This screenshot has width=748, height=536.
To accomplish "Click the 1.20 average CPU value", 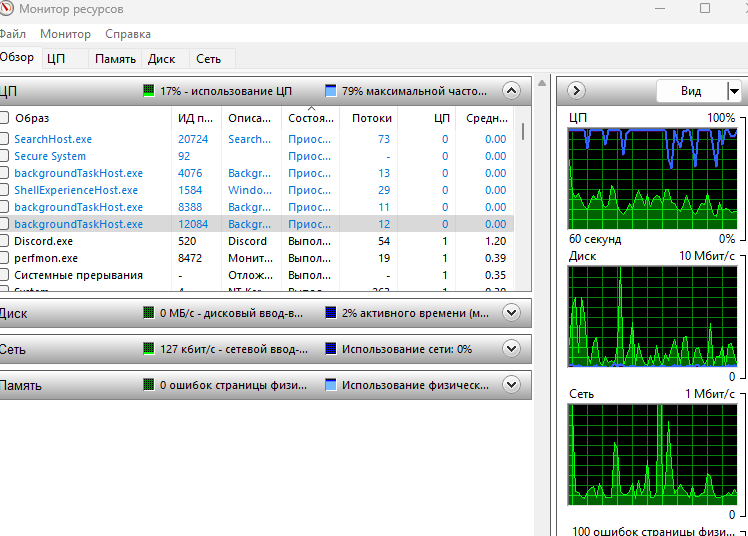I will click(496, 241).
